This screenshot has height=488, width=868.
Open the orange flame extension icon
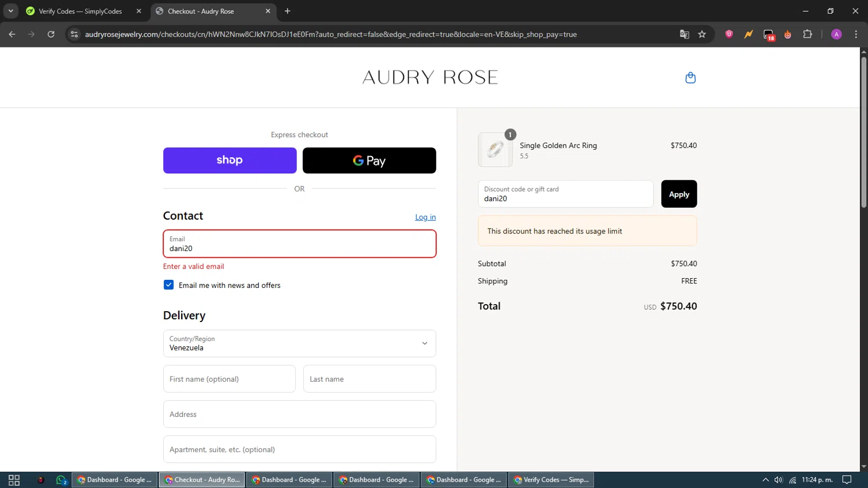pyautogui.click(x=788, y=34)
